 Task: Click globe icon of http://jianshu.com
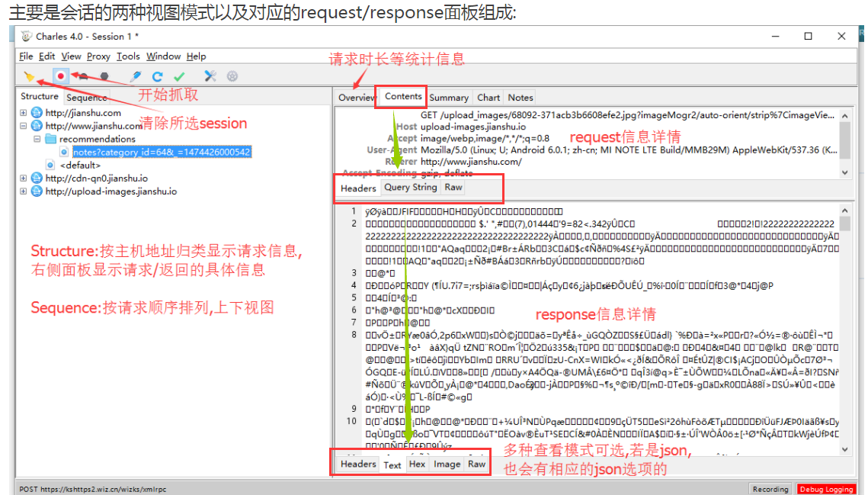37,113
